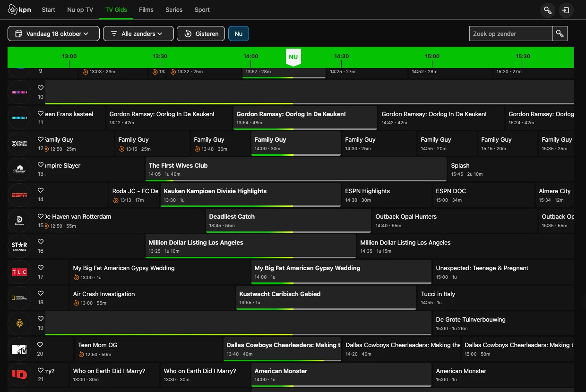This screenshot has height=392, width=586.
Task: Click the Nu button in the toolbar
Action: 239,34
